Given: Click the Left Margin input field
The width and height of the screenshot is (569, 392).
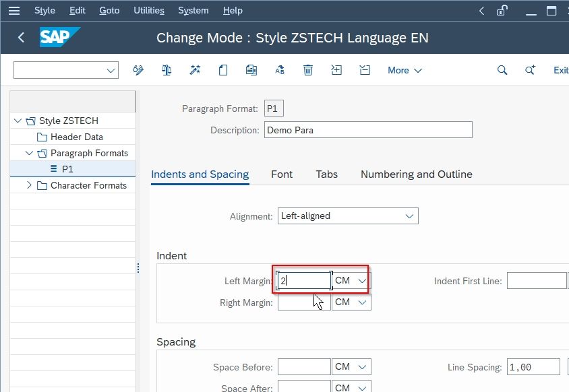Looking at the screenshot, I should tap(304, 281).
